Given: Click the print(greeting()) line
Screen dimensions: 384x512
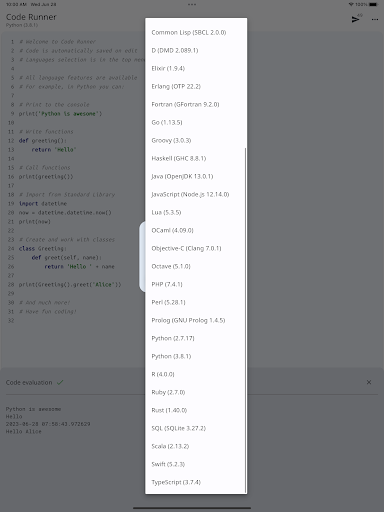Looking at the screenshot, I should click(x=46, y=177).
